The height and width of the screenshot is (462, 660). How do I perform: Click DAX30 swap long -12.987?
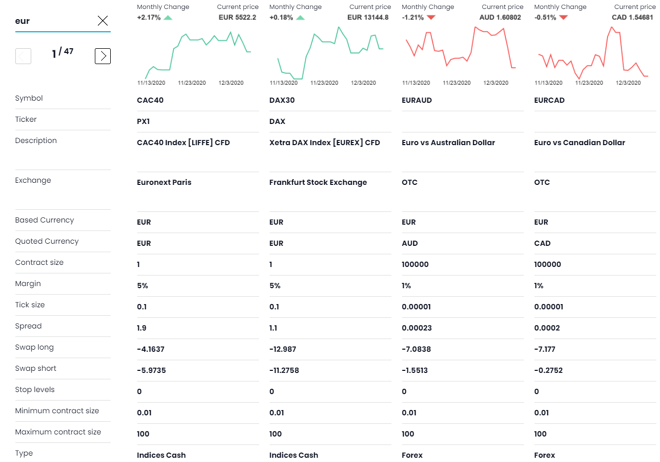tap(282, 349)
